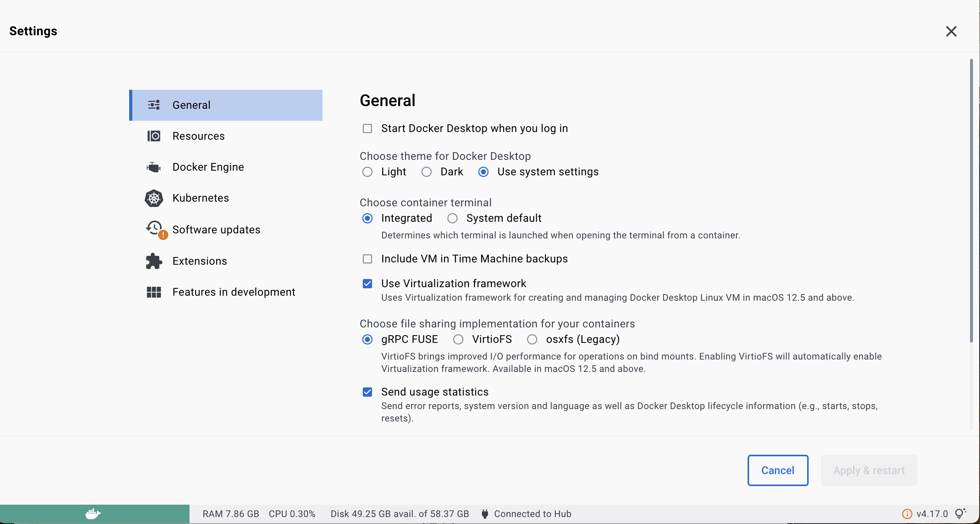Screen dimensions: 980x524
Task: Enable Include VM in Time Machine backups
Action: coord(367,259)
